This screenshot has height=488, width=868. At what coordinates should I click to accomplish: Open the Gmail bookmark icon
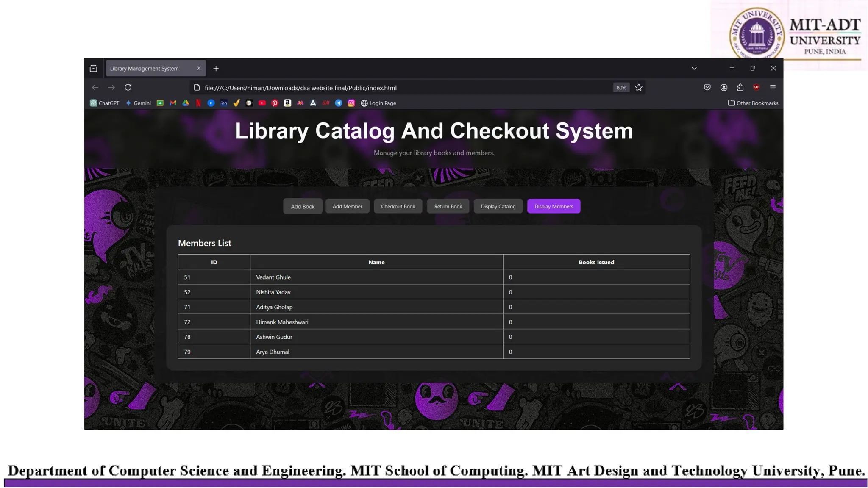(x=172, y=103)
